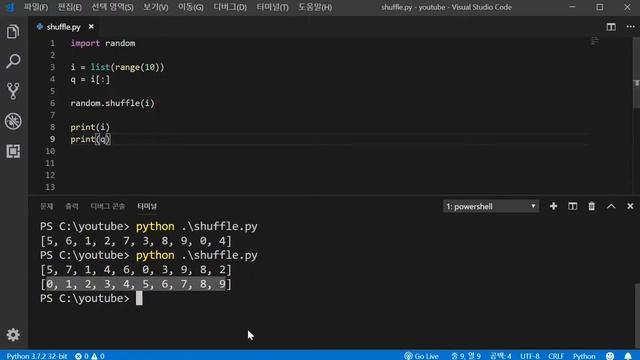Open the Explorer view in activity bar
This screenshot has height=360, width=640.
click(x=13, y=32)
